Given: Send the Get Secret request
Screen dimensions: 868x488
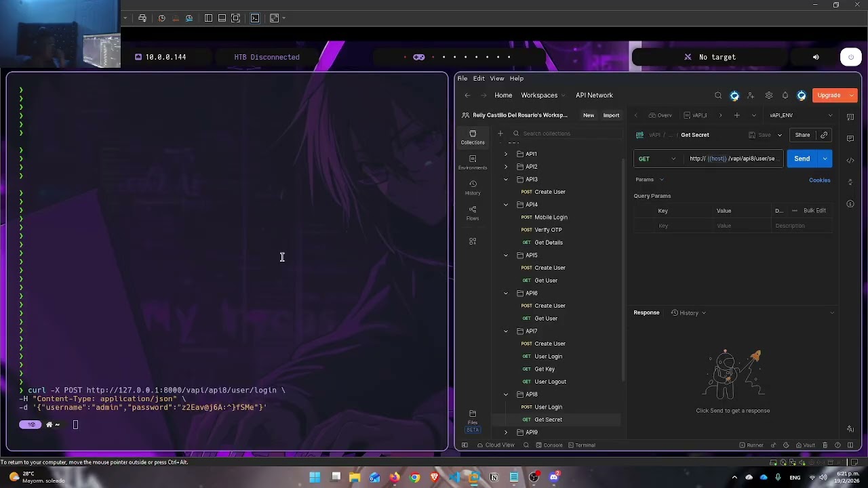Looking at the screenshot, I should 802,159.
